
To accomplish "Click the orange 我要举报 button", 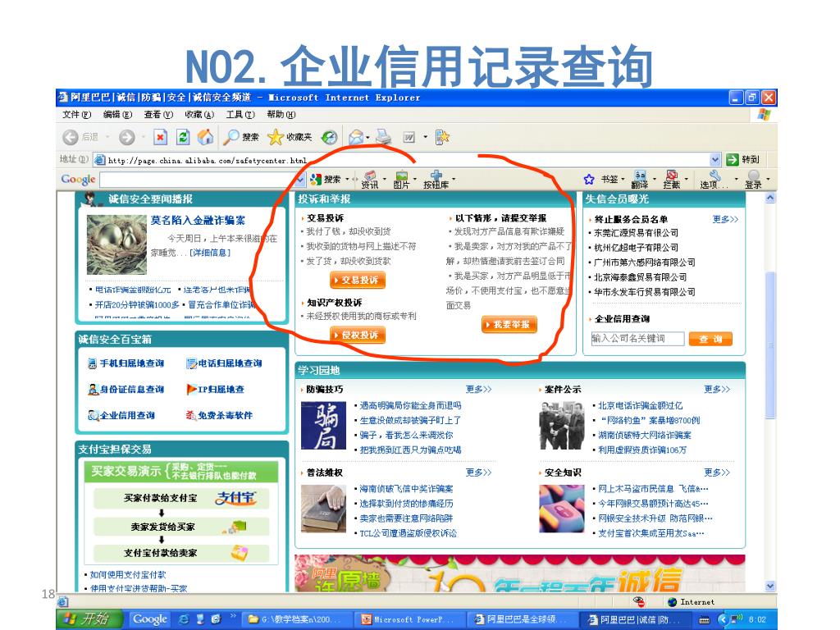I will pos(509,325).
